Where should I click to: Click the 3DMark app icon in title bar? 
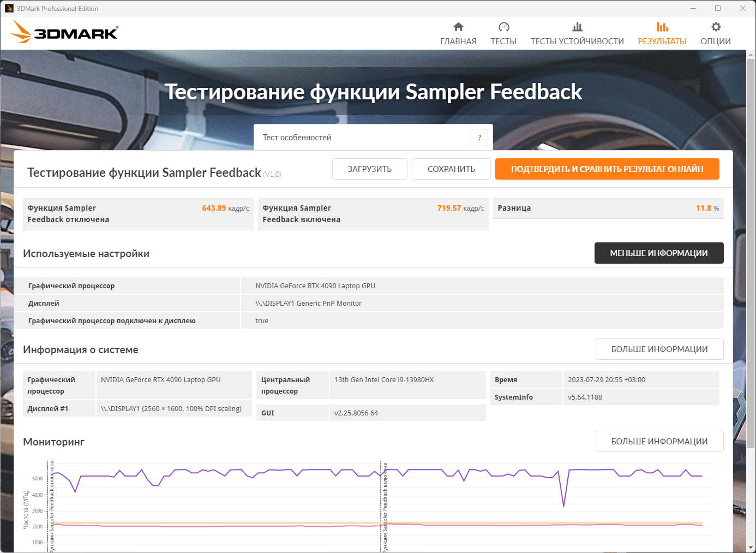[x=9, y=8]
